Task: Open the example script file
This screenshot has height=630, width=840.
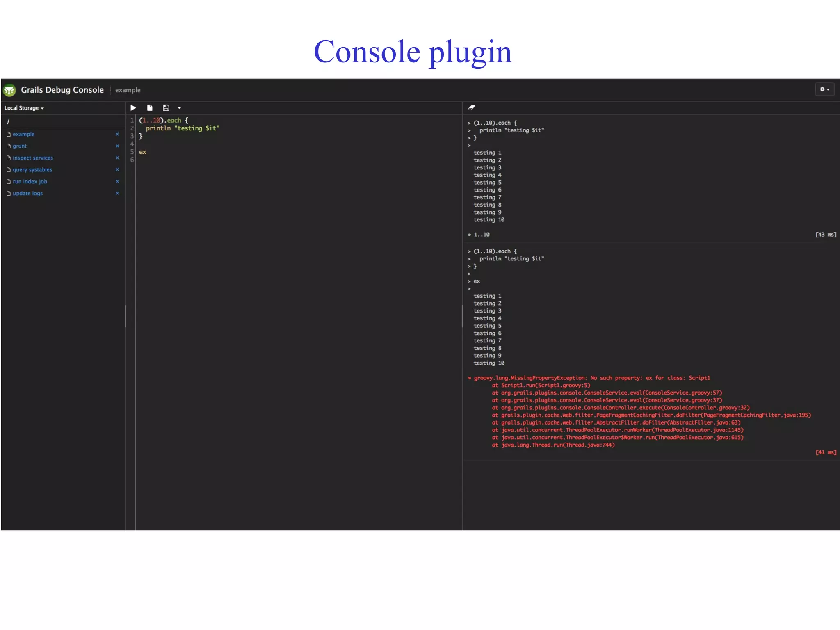Action: (23, 134)
